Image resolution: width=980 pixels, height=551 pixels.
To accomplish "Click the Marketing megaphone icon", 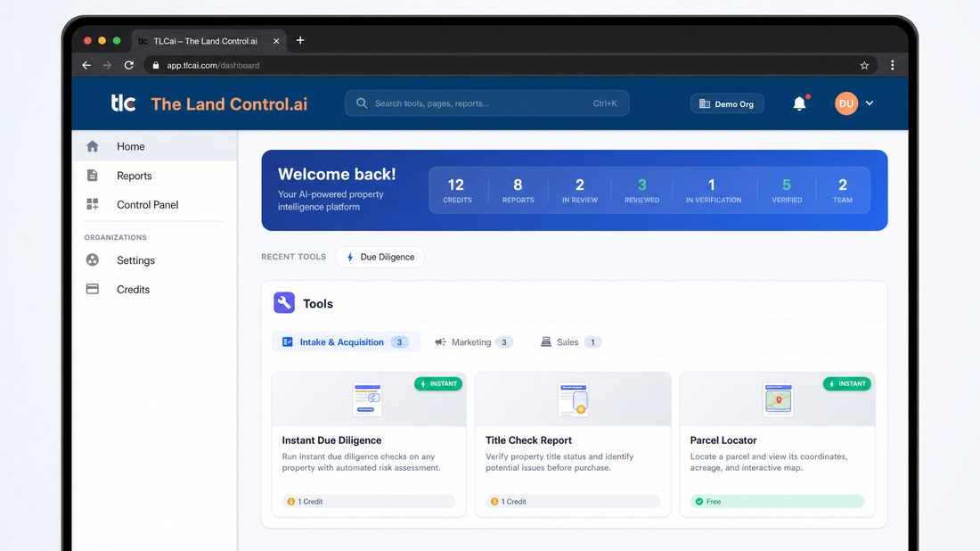I will (x=441, y=342).
